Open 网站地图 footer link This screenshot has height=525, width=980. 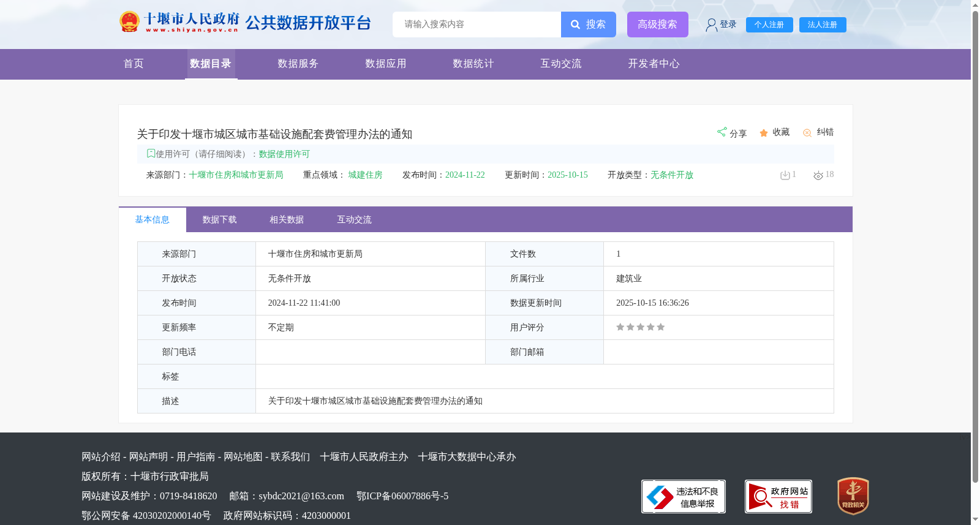243,457
